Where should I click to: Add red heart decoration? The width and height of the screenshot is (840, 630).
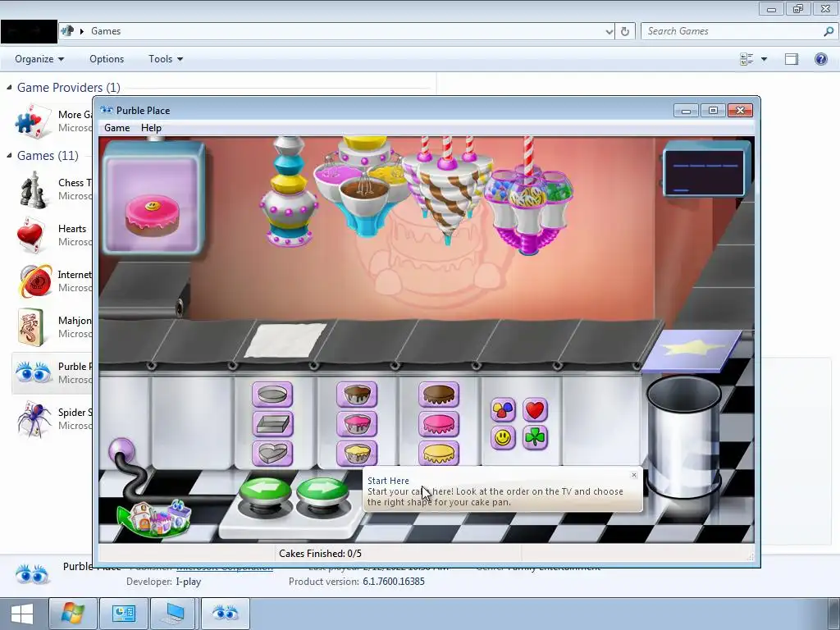coord(535,410)
